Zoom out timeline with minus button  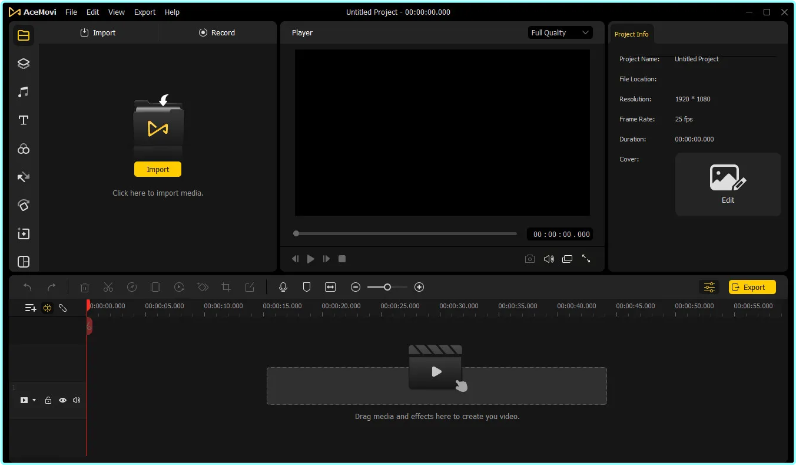355,287
